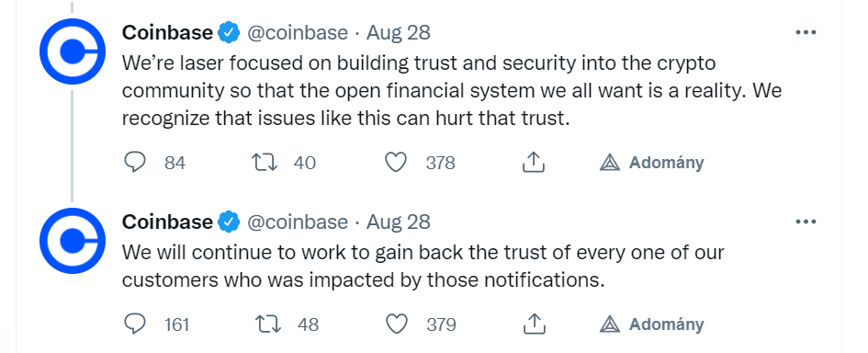The height and width of the screenshot is (353, 868).
Task: Open @coinbase handle on second tweet
Action: pos(298,222)
